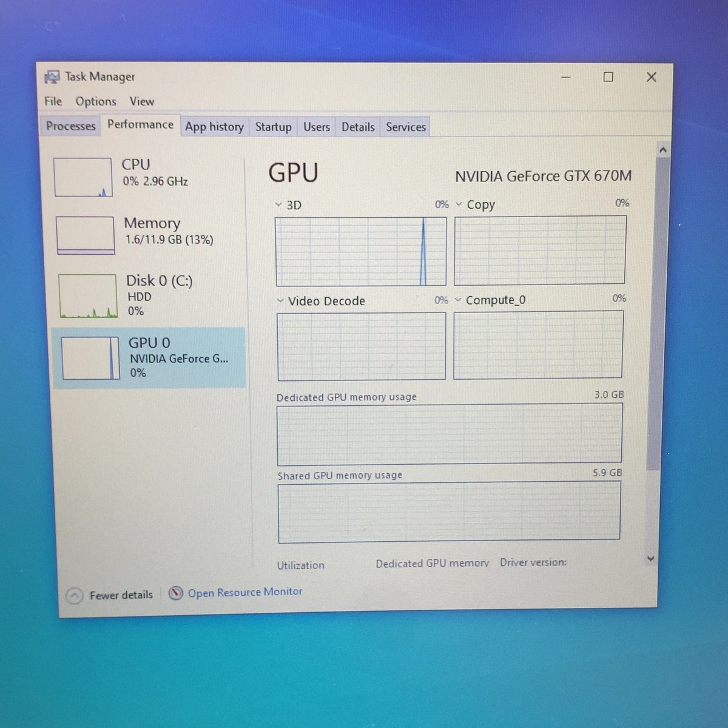This screenshot has width=728, height=728.
Task: Click the Resource Monitor icon
Action: coord(176,593)
